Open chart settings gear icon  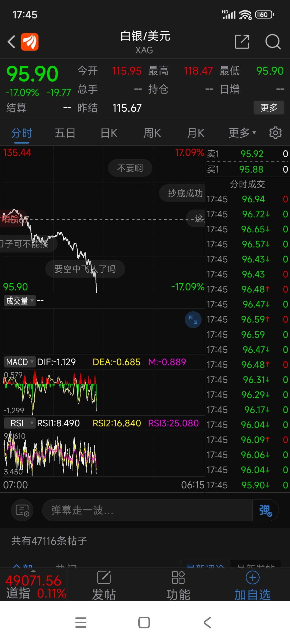275,133
